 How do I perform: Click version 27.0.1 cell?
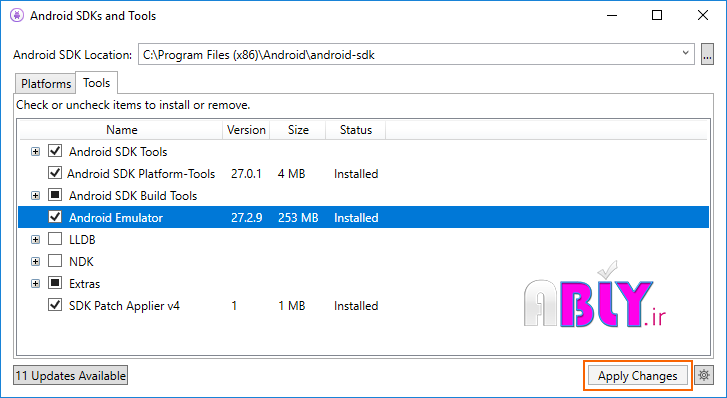coord(246,174)
